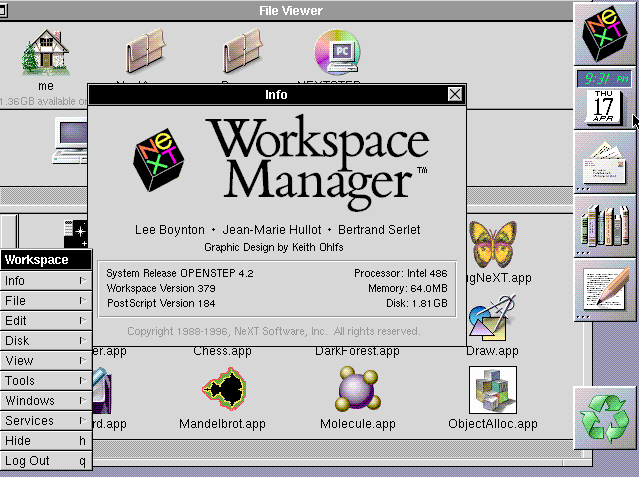Open the Recycler icon in the dock

point(605,418)
